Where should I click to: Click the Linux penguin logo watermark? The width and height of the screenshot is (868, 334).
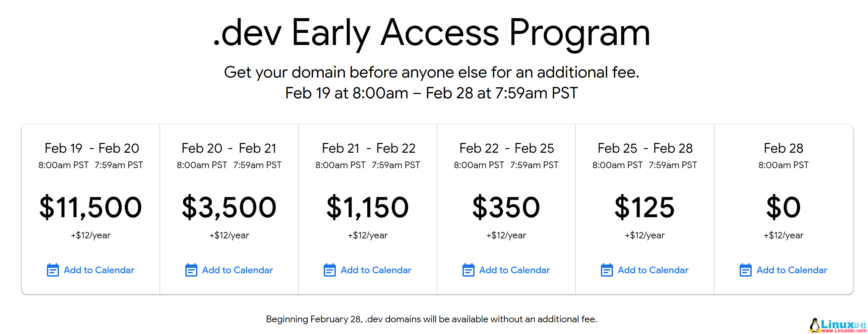[x=814, y=326]
